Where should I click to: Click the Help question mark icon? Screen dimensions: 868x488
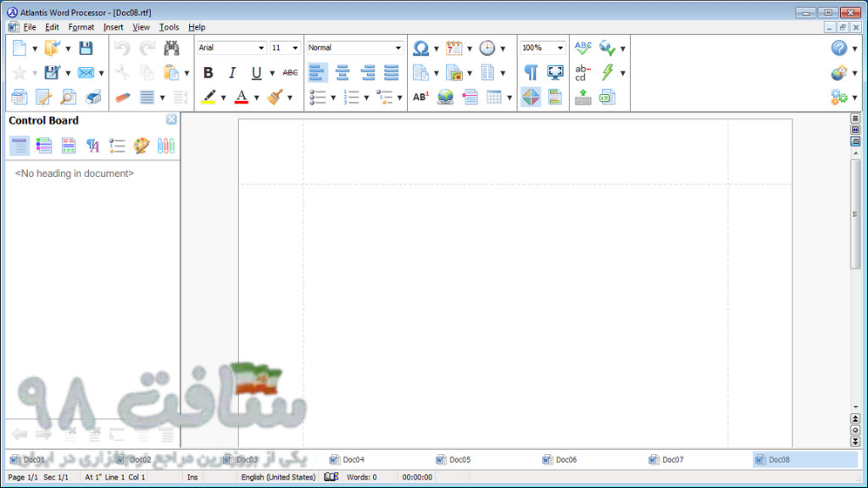pyautogui.click(x=839, y=48)
